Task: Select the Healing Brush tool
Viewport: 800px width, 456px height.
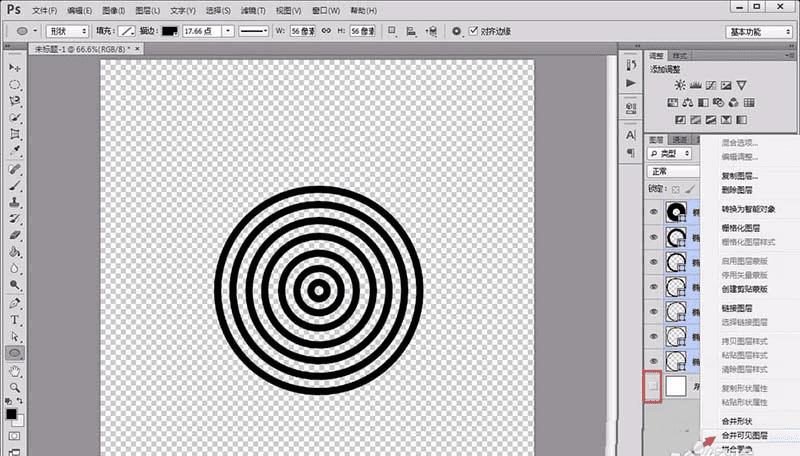Action: pos(15,169)
